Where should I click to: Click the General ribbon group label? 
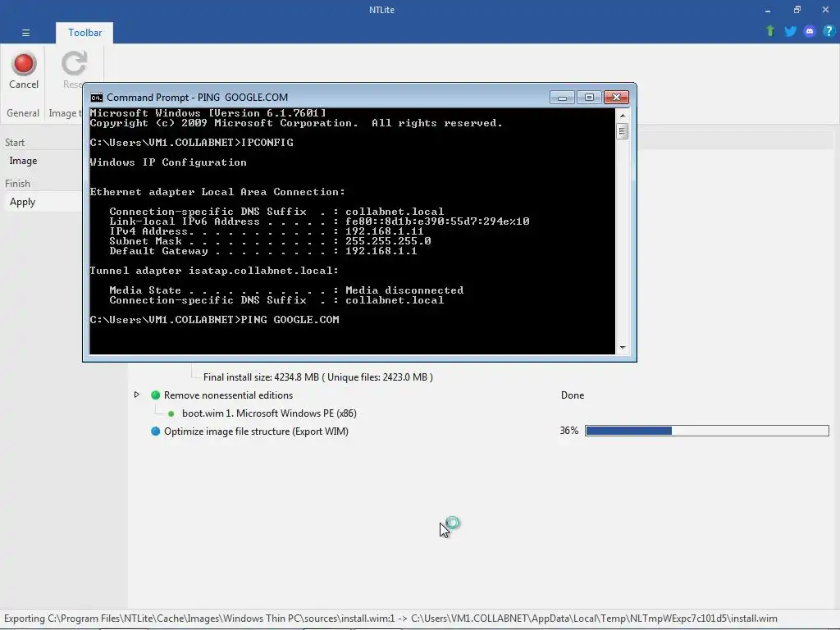23,113
